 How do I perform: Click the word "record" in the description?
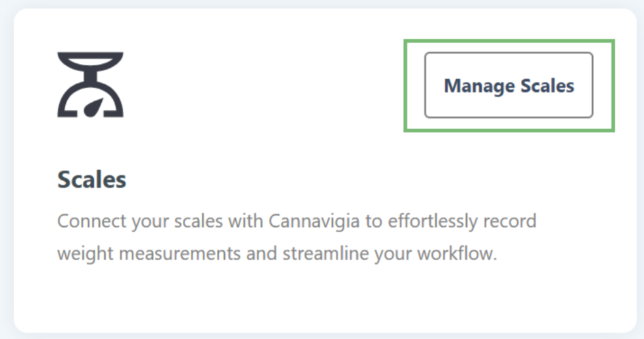514,220
